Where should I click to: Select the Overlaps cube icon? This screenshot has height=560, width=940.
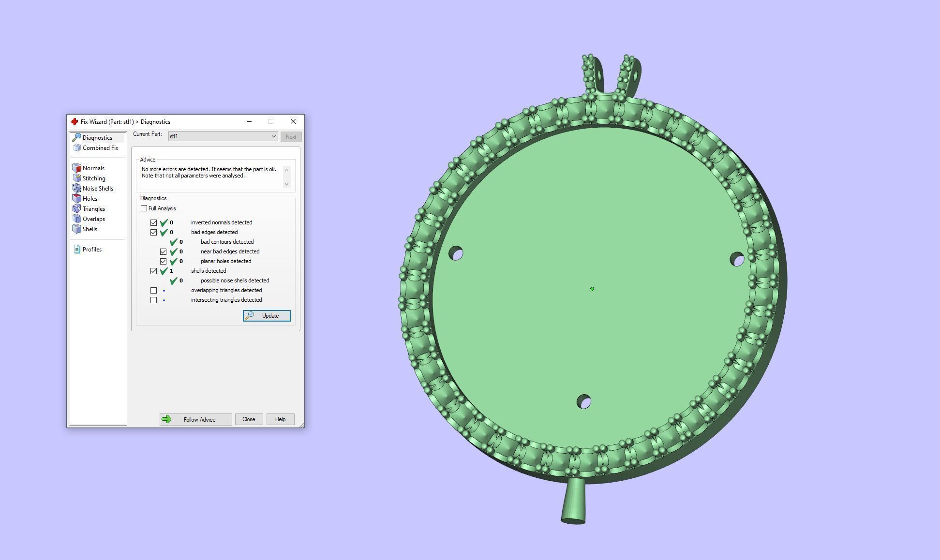point(76,219)
